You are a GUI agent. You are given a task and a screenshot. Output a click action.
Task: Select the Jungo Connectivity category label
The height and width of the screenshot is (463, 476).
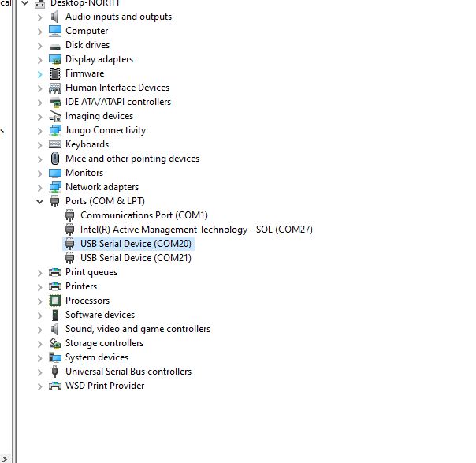[105, 130]
